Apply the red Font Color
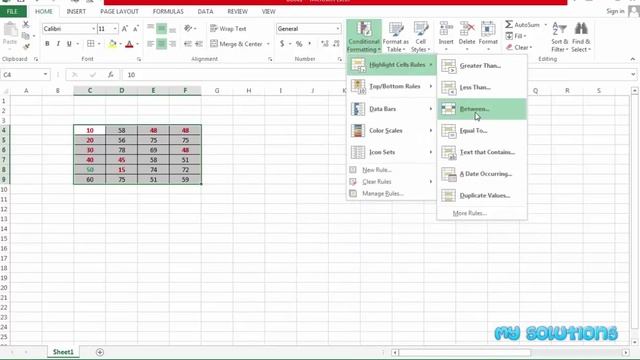The width and height of the screenshot is (640, 360). (x=129, y=44)
